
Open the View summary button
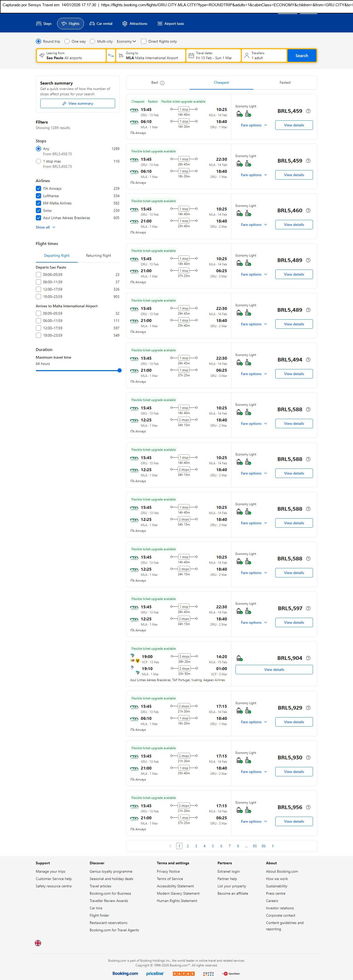click(x=78, y=103)
